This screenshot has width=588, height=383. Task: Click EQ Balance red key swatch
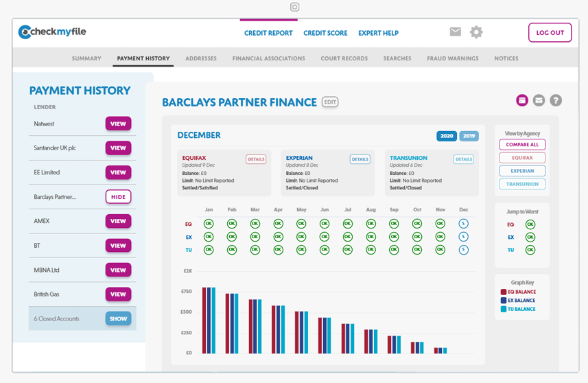[x=504, y=292]
